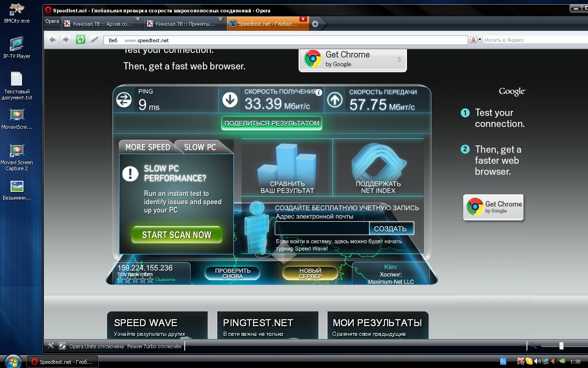The width and height of the screenshot is (588, 368).
Task: Click СРАВНИТЬ ВАШ РЕЗУЛЬТАТ chart icon
Action: pos(287,168)
